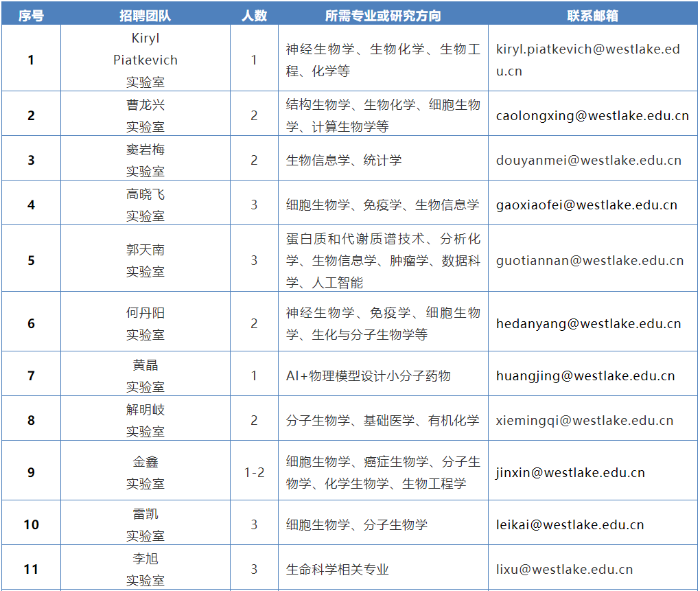
Task: Click row number 10 cell
Action: coord(32,522)
